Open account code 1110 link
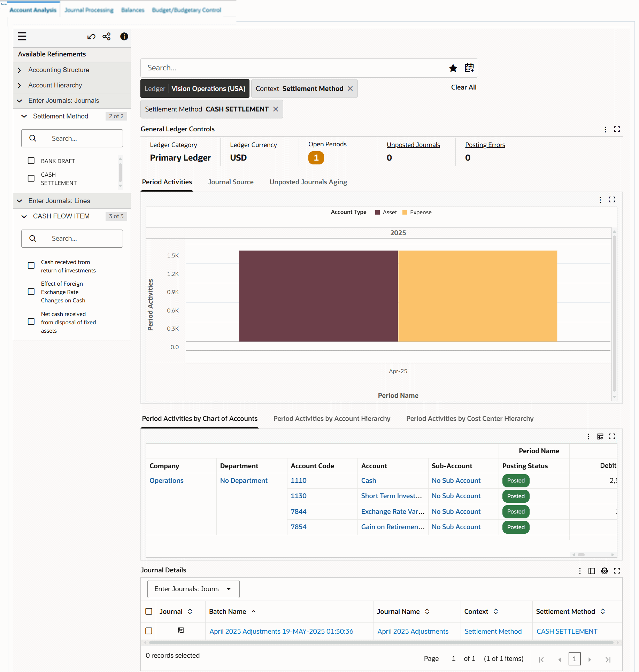This screenshot has height=672, width=639. (299, 481)
